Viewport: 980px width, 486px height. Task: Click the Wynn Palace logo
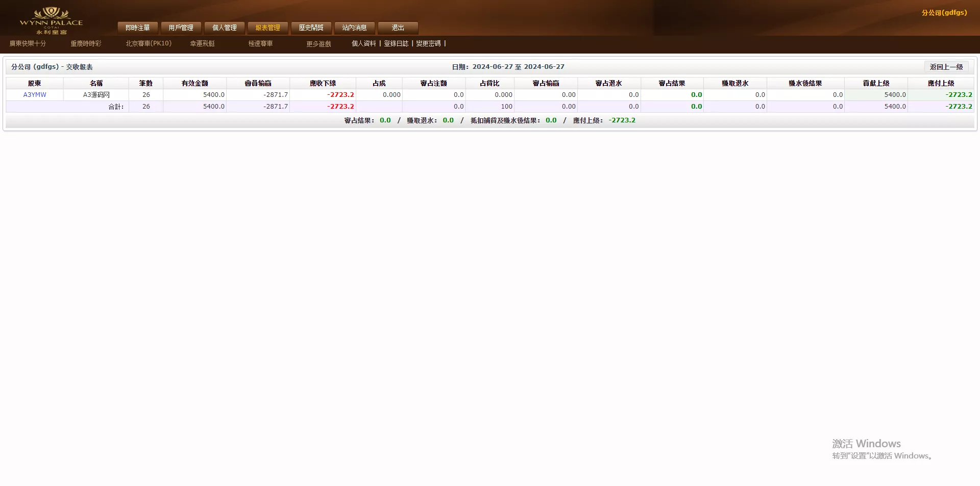click(x=52, y=19)
